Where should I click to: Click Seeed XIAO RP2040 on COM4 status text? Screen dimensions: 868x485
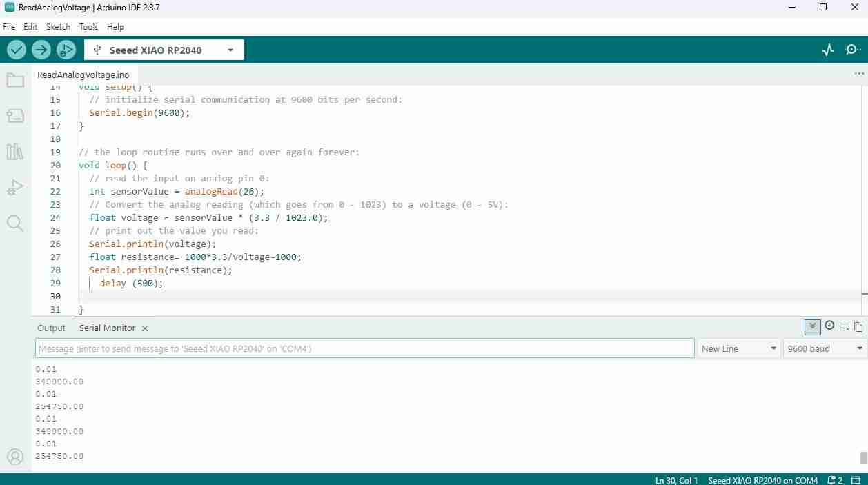tap(762, 480)
